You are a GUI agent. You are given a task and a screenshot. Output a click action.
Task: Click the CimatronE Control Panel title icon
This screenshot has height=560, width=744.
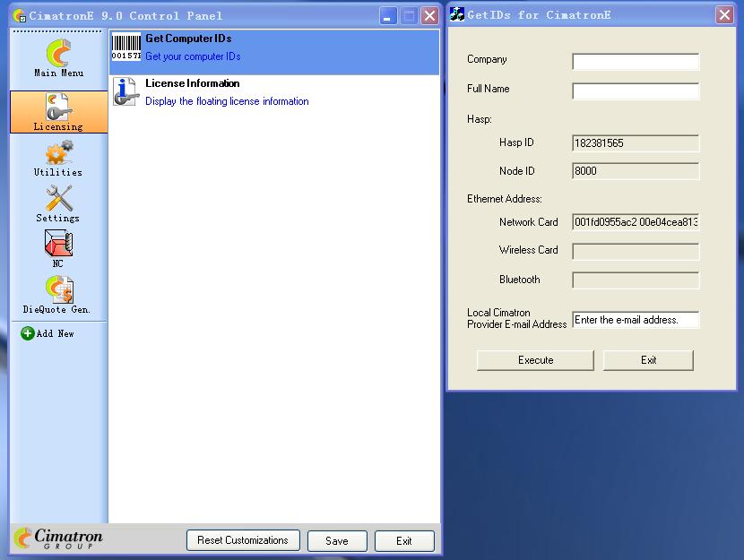(x=20, y=15)
